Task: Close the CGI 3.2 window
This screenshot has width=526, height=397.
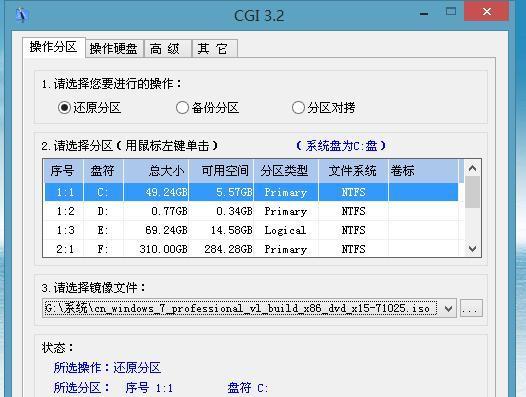Action: 486,11
